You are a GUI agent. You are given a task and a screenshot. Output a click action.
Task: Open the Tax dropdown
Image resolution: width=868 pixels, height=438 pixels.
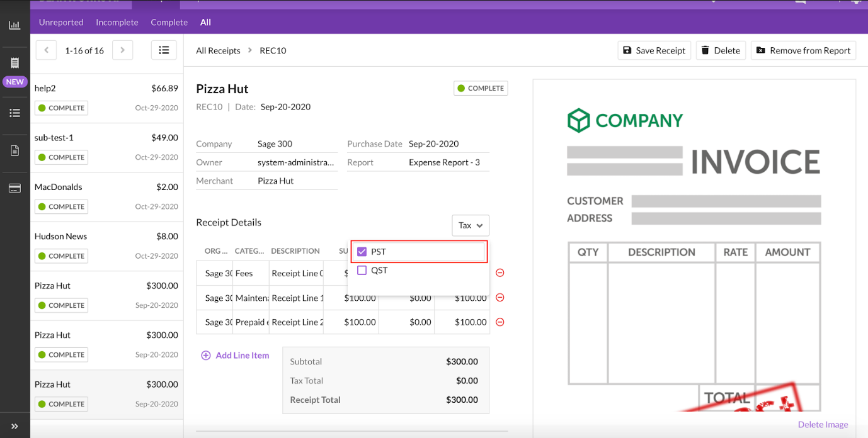tap(471, 225)
